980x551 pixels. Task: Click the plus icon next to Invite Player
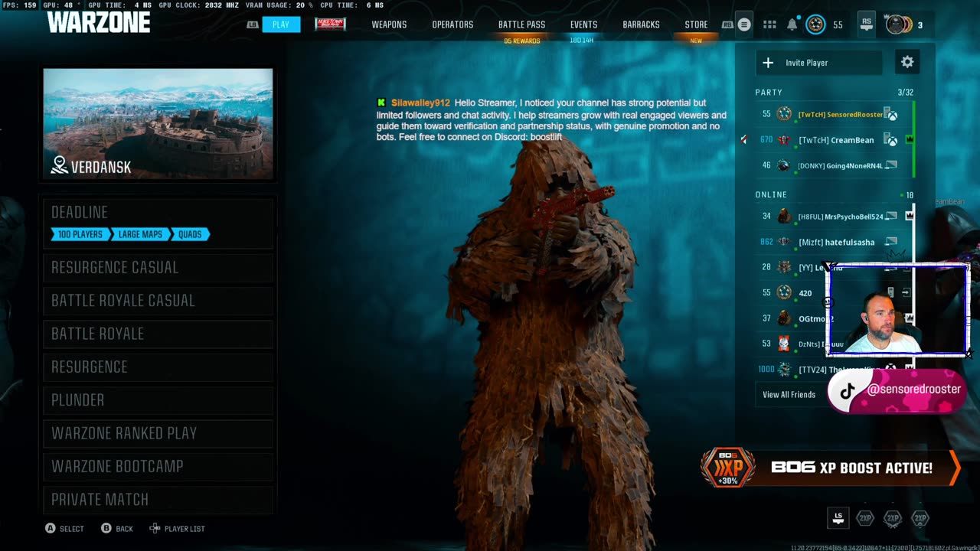click(x=768, y=63)
